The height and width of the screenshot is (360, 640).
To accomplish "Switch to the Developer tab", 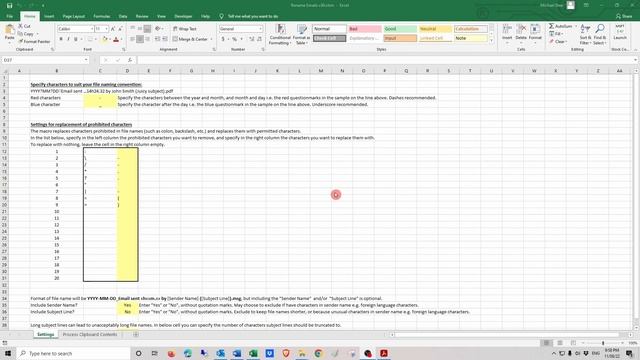I will tap(183, 16).
